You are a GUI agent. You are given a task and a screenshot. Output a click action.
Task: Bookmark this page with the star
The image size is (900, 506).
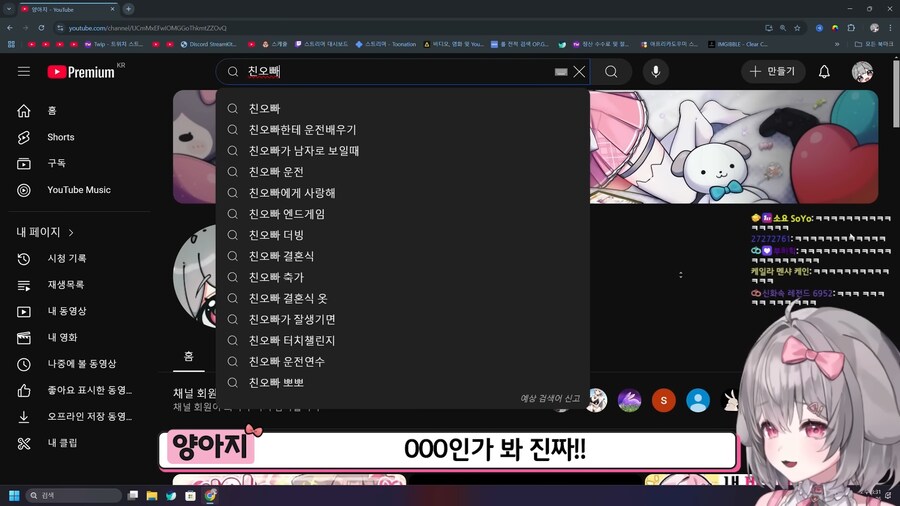point(797,28)
